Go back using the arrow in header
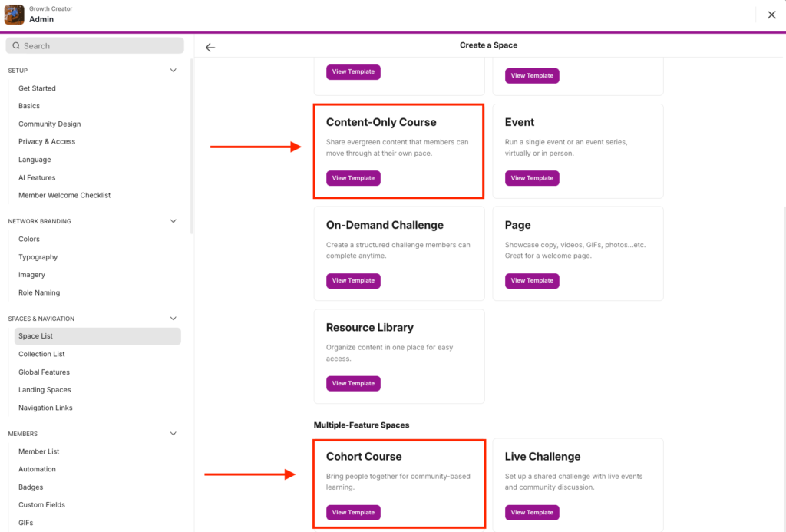 pyautogui.click(x=210, y=46)
